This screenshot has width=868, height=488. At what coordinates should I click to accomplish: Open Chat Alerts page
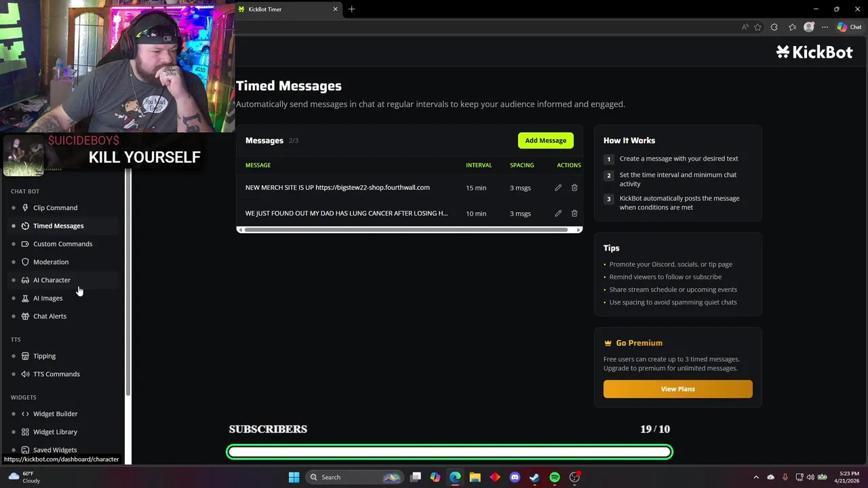50,316
